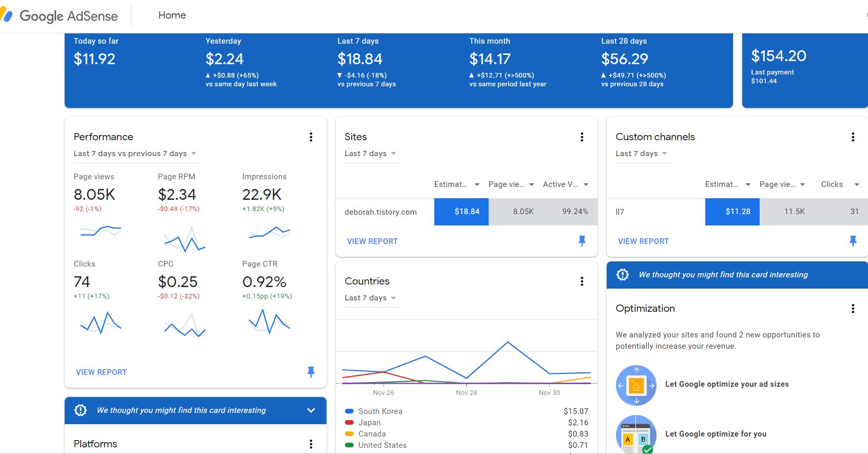Click the Today so far $11.92 figure

click(x=94, y=59)
